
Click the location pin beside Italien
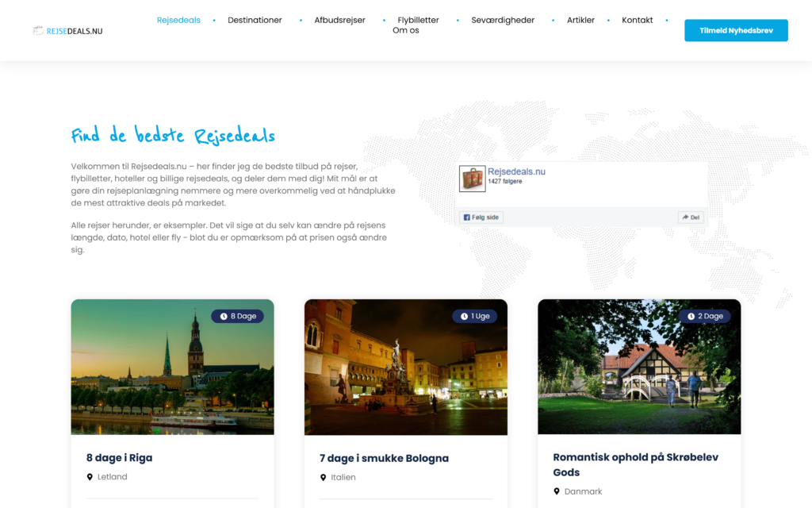coord(324,477)
